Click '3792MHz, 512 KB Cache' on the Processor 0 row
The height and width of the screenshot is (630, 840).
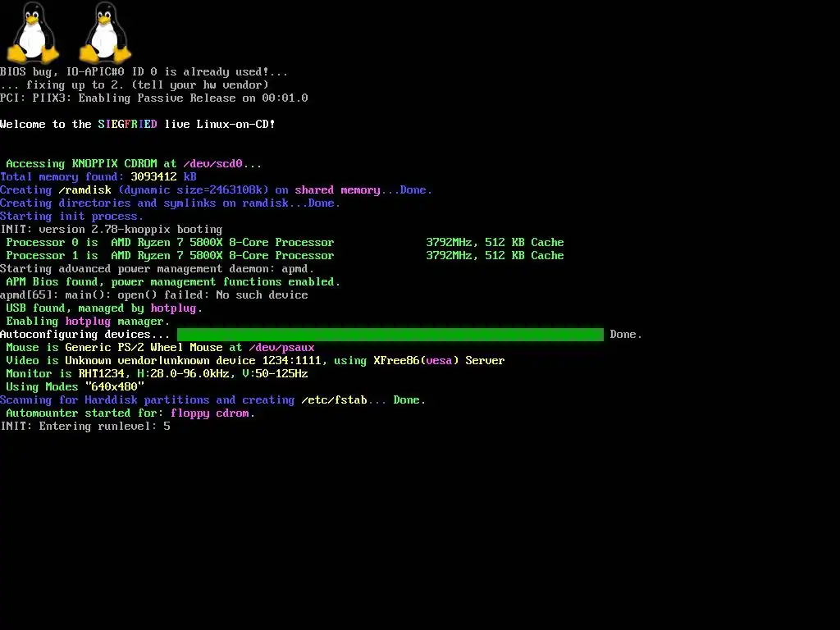point(495,243)
